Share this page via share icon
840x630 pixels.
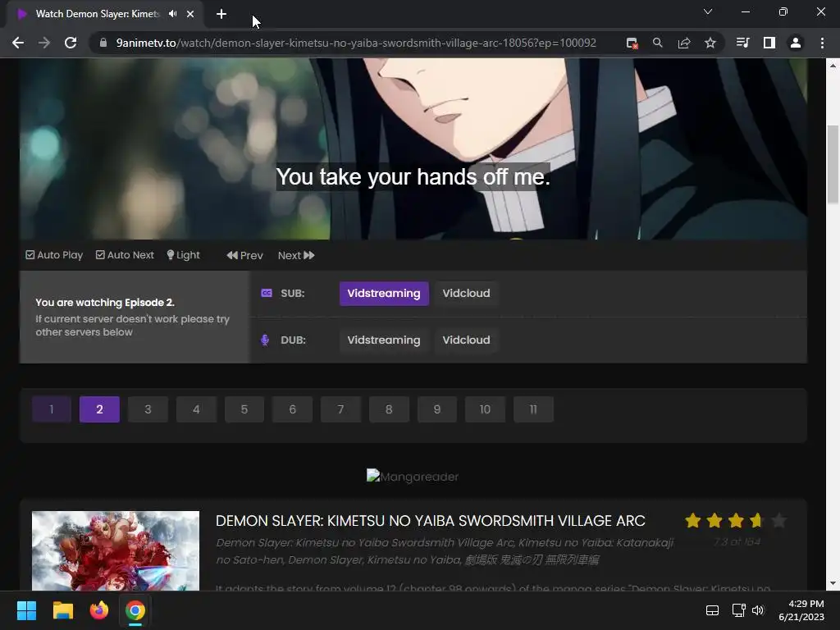tap(684, 43)
